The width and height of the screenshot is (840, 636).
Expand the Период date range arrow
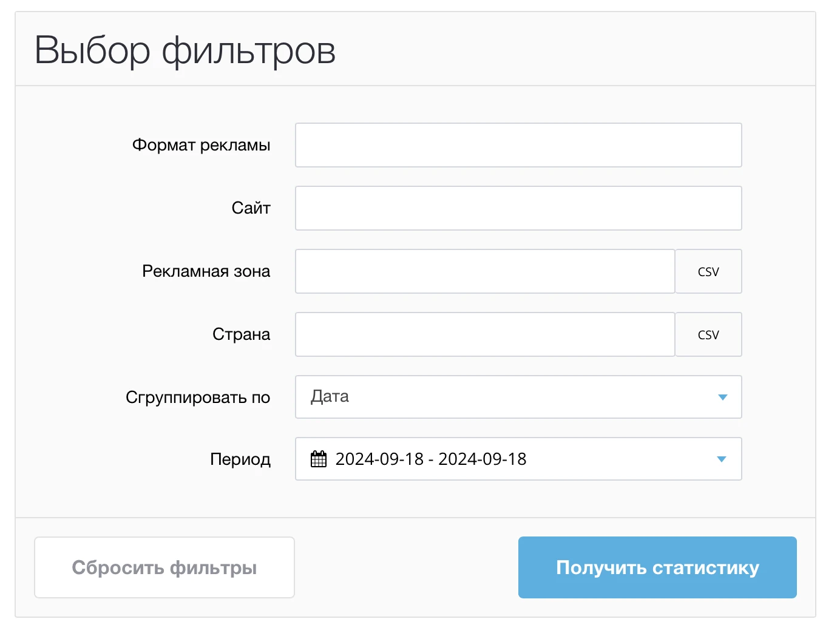pos(722,459)
